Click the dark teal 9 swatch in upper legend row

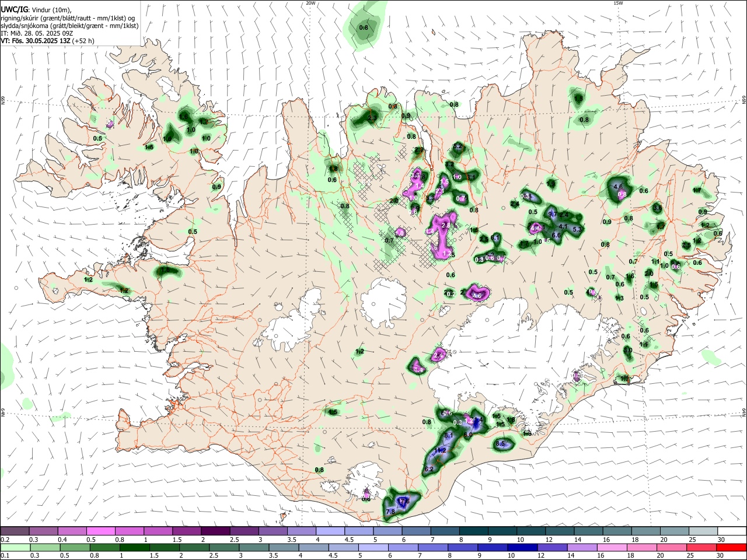[502, 531]
